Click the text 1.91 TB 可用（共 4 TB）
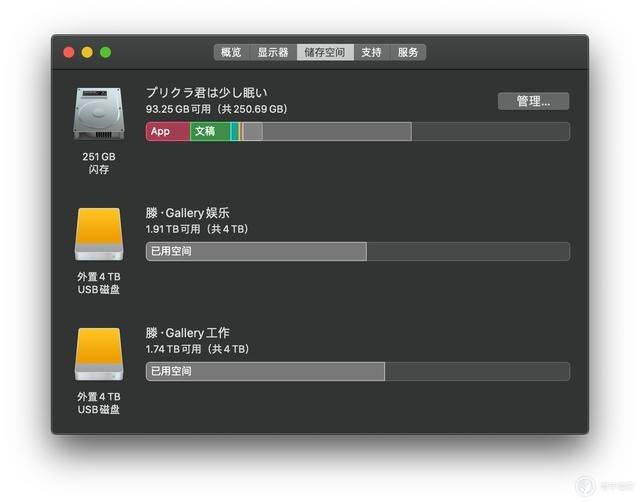 point(197,229)
